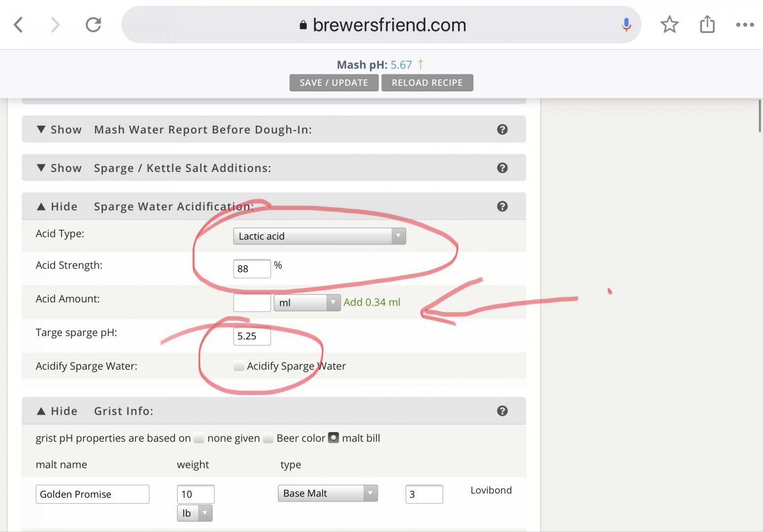763x532 pixels.
Task: Select the 'Beer color' grist option
Action: 268,438
